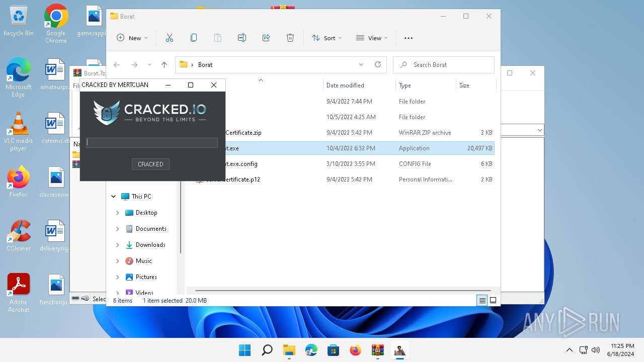Expand the Downloads tree node
Viewport: 644px width, 362px height.
[118, 245]
